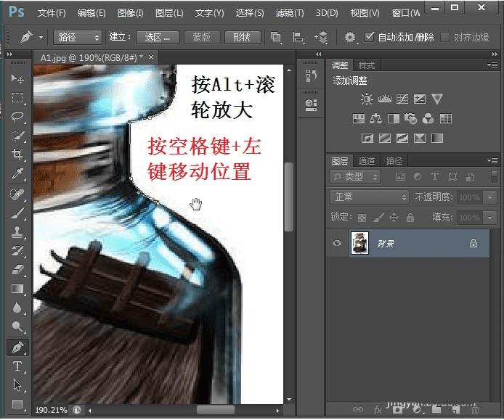Add a Brightness/Contrast adjustment
504x420 pixels.
pos(367,99)
